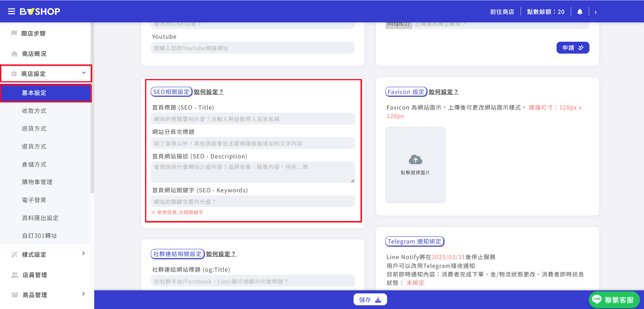The image size is (644, 309).
Task: Focus the 網站分頁次標題 field
Action: pos(253,143)
